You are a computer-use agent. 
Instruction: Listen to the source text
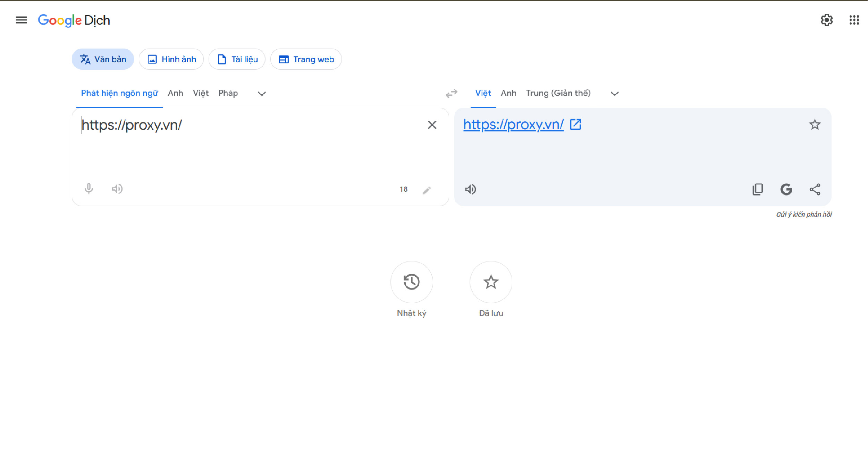[117, 189]
